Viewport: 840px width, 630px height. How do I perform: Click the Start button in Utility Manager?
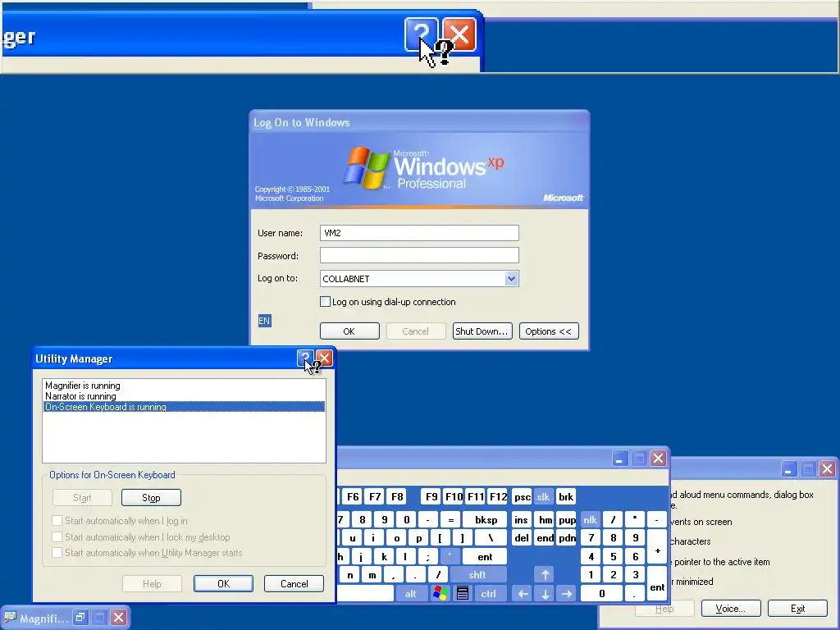[82, 498]
